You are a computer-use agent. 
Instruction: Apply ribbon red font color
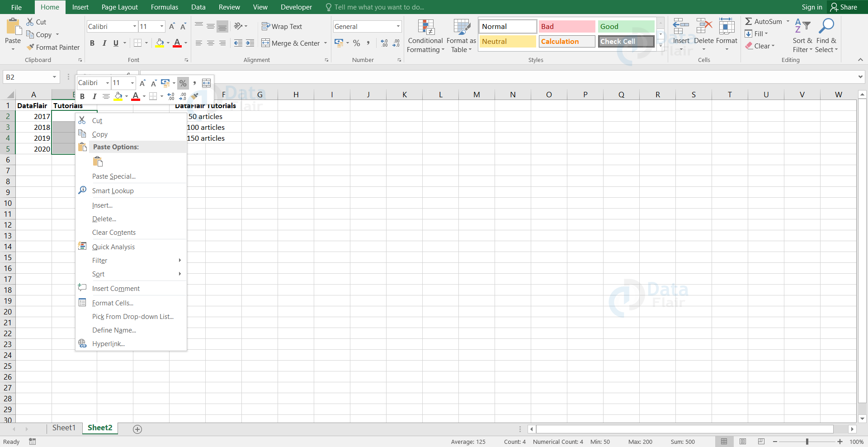pyautogui.click(x=177, y=43)
